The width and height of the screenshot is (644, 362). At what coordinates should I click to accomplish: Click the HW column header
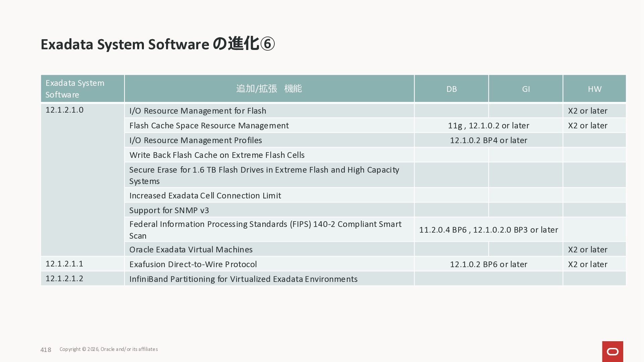[x=594, y=89]
